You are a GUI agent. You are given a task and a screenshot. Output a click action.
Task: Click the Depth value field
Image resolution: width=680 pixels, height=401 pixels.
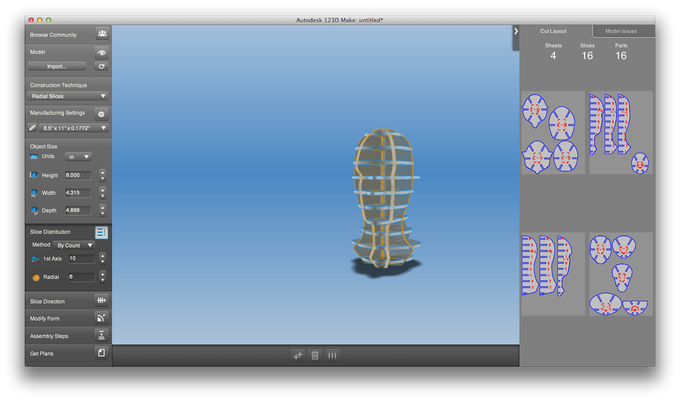coord(78,210)
